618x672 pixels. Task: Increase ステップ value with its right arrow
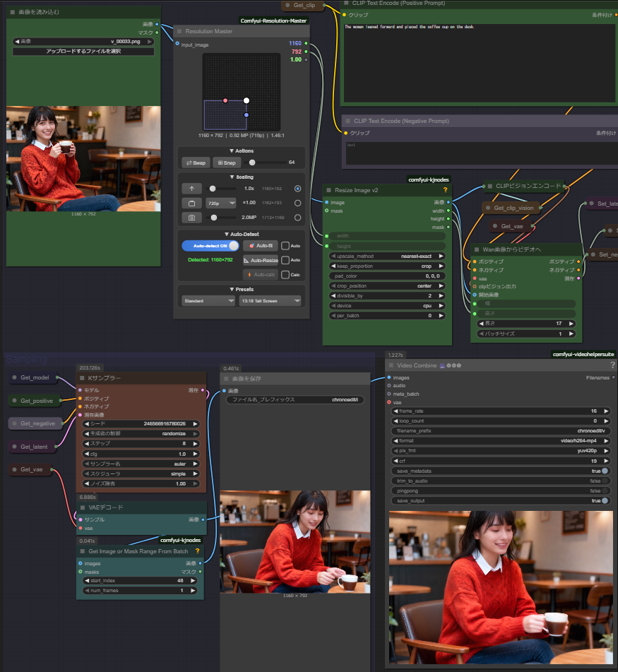coord(196,444)
